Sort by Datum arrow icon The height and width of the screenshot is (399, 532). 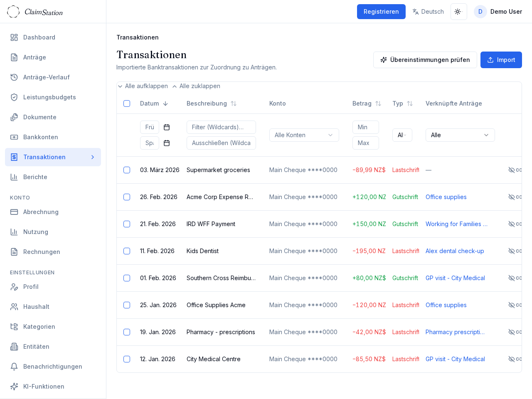165,103
